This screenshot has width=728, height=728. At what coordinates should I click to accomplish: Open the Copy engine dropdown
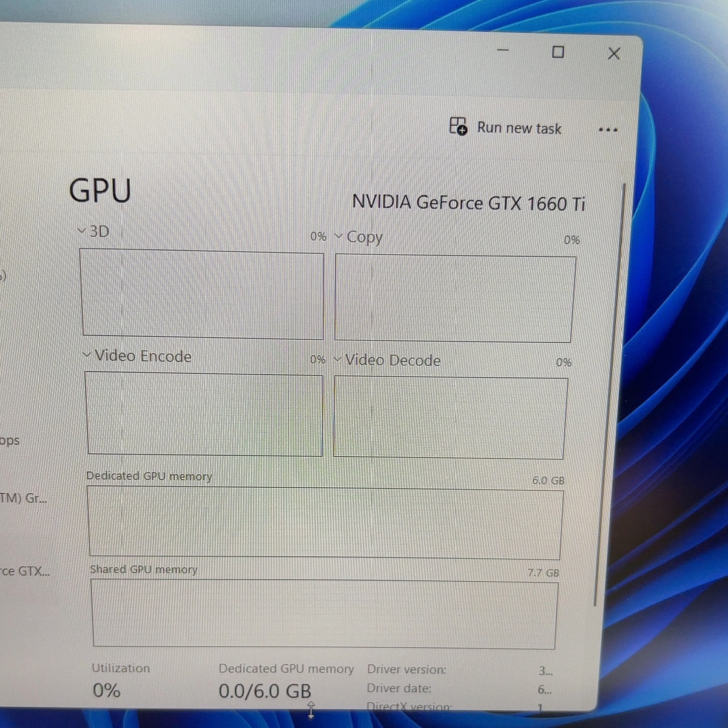point(339,236)
